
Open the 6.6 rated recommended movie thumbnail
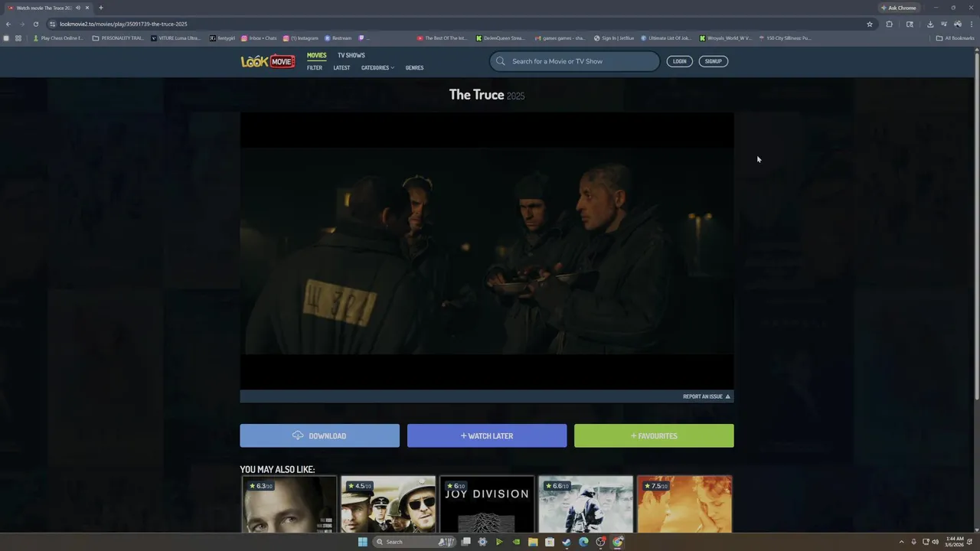pos(586,504)
